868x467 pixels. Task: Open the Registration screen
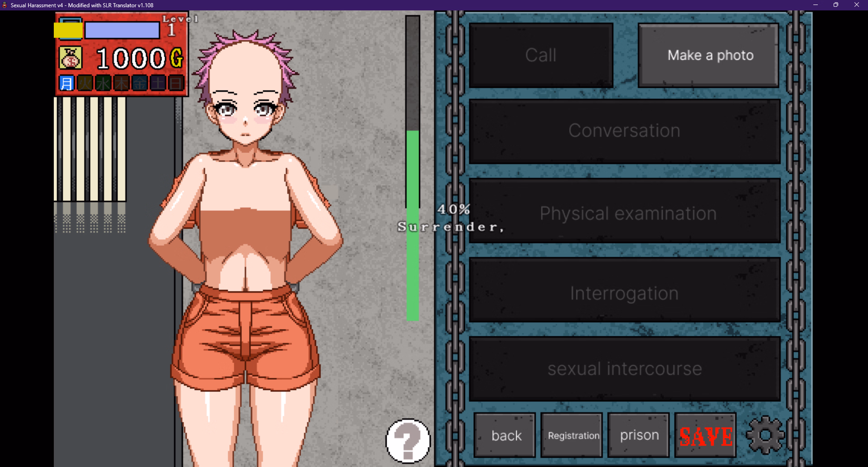[572, 435]
